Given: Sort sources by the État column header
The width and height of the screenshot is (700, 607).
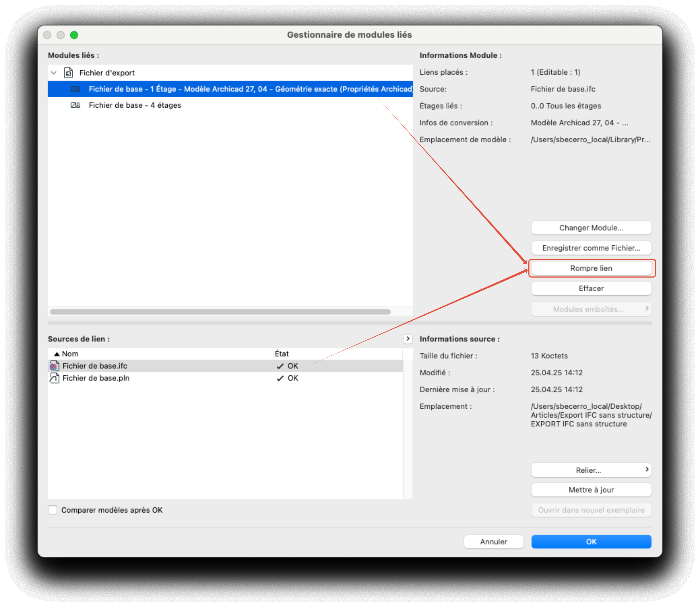Looking at the screenshot, I should coord(338,354).
